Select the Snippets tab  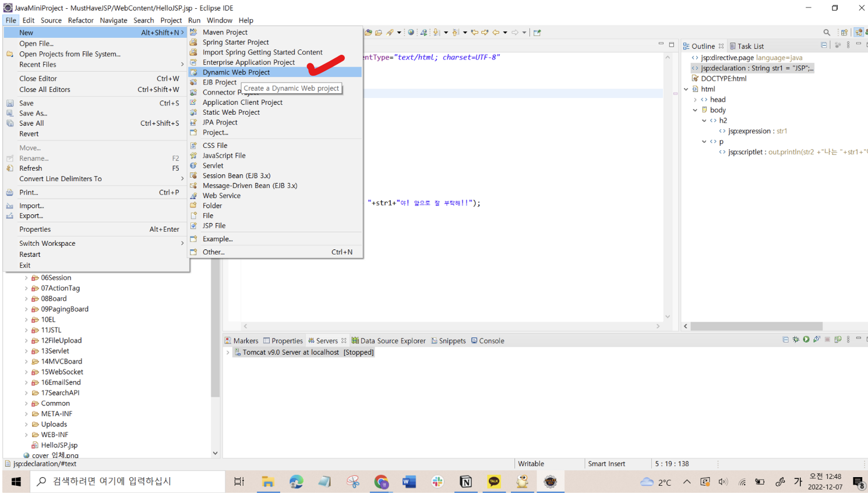(x=449, y=341)
